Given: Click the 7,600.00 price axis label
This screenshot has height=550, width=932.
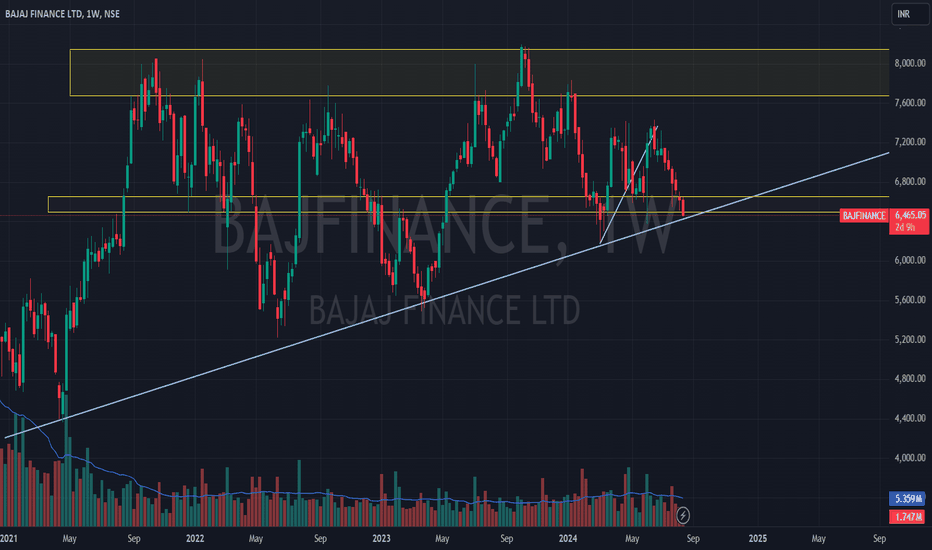Looking at the screenshot, I should coord(910,103).
